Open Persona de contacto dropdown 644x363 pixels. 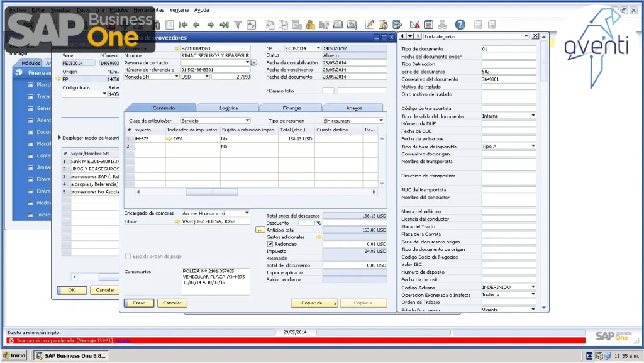(247, 62)
